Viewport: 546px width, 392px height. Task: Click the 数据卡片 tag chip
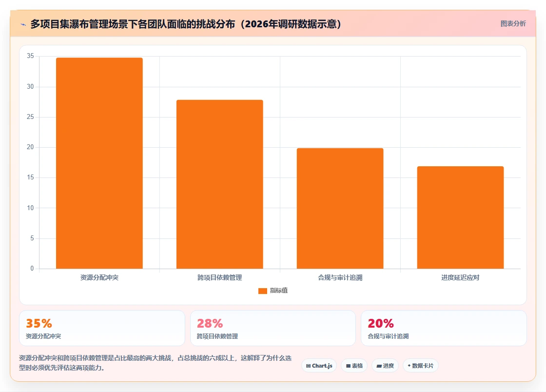tap(420, 366)
